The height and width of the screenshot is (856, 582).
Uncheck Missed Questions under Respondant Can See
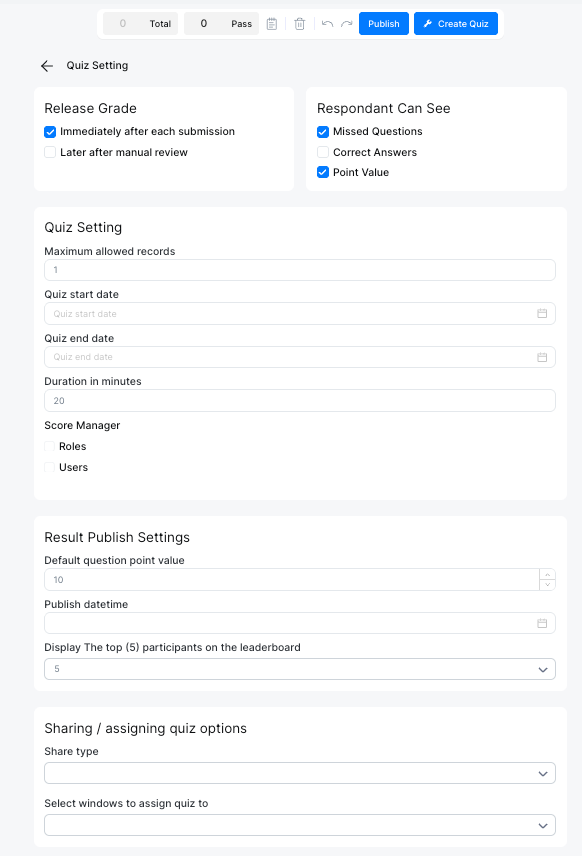pyautogui.click(x=322, y=131)
